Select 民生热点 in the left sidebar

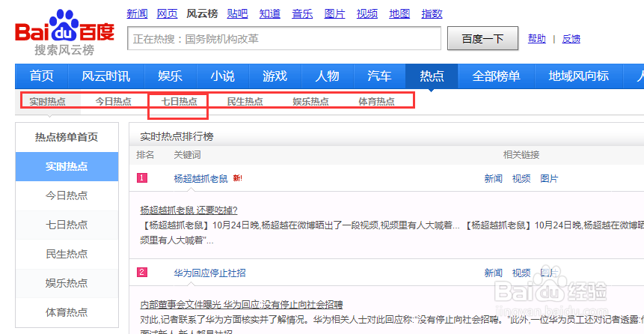click(67, 254)
